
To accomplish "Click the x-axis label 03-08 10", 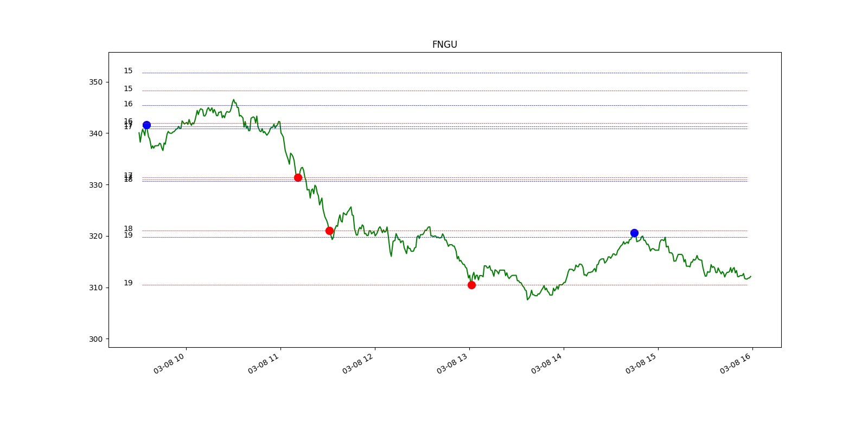I will pyautogui.click(x=169, y=363).
